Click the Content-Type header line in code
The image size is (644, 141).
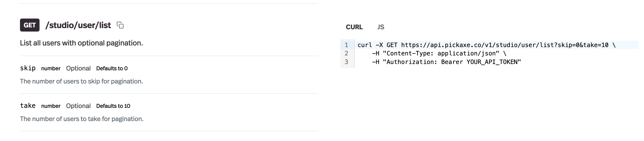pyautogui.click(x=439, y=53)
